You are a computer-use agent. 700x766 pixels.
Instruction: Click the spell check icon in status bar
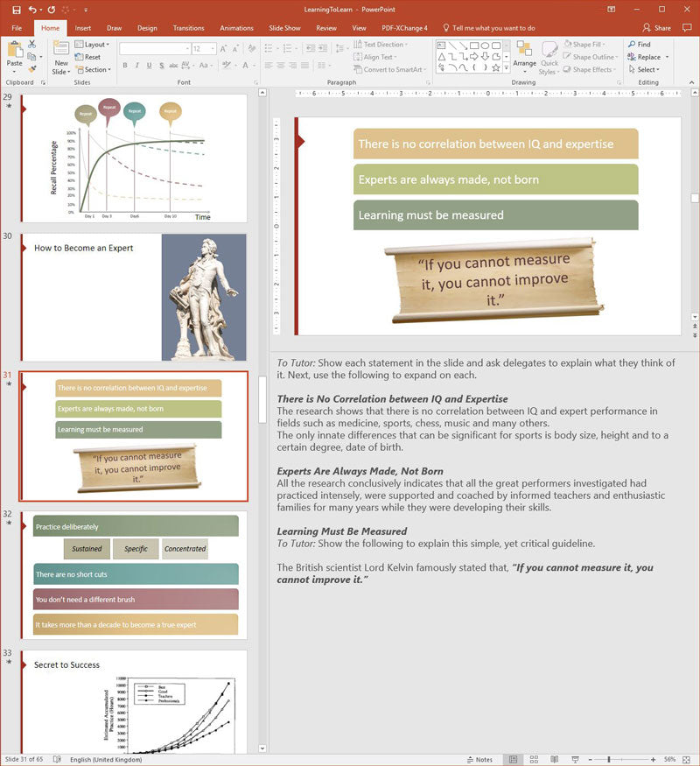tap(57, 759)
